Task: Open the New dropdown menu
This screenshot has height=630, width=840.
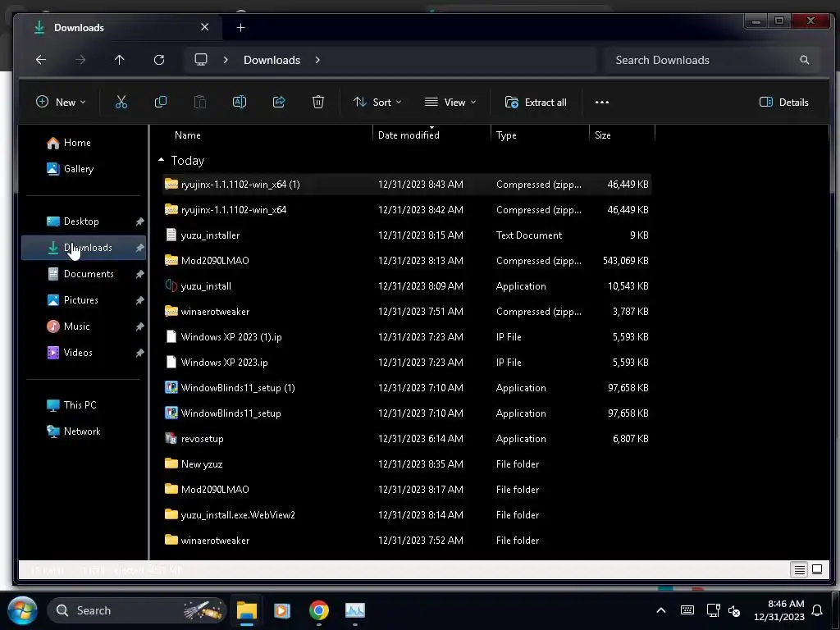Action: pyautogui.click(x=61, y=102)
